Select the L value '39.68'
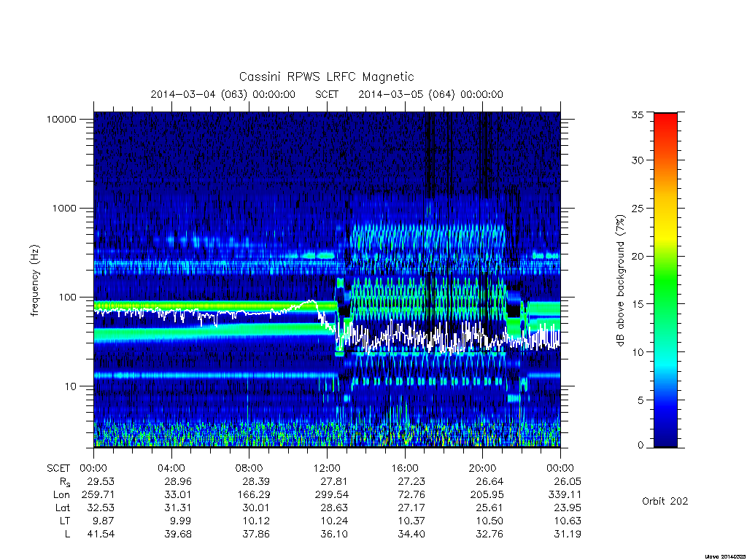The height and width of the screenshot is (560, 747). click(178, 534)
